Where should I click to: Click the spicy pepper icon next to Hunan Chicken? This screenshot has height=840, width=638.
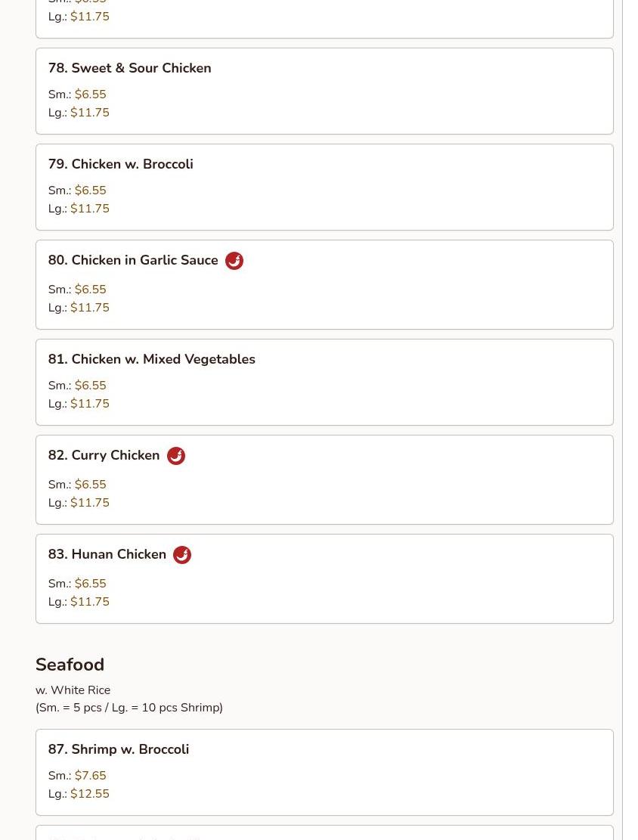[182, 555]
